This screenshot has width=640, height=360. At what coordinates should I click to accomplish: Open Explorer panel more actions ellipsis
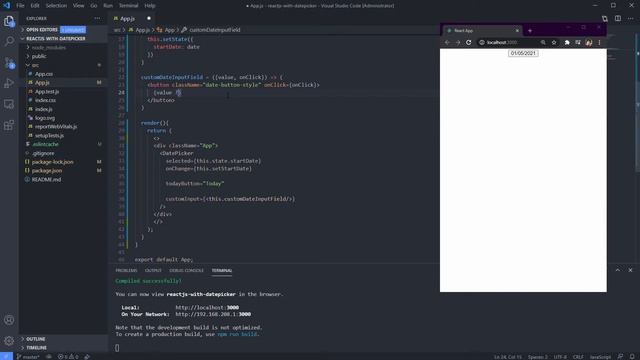pos(97,18)
